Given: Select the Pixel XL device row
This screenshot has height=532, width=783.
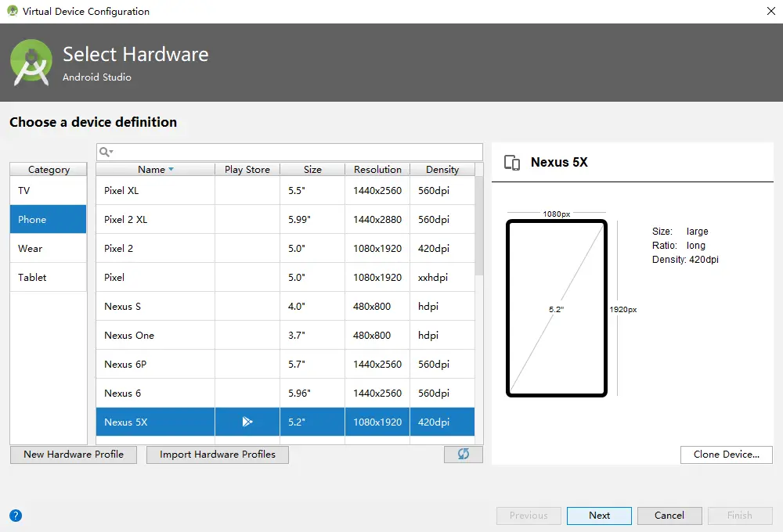Looking at the screenshot, I should point(285,191).
